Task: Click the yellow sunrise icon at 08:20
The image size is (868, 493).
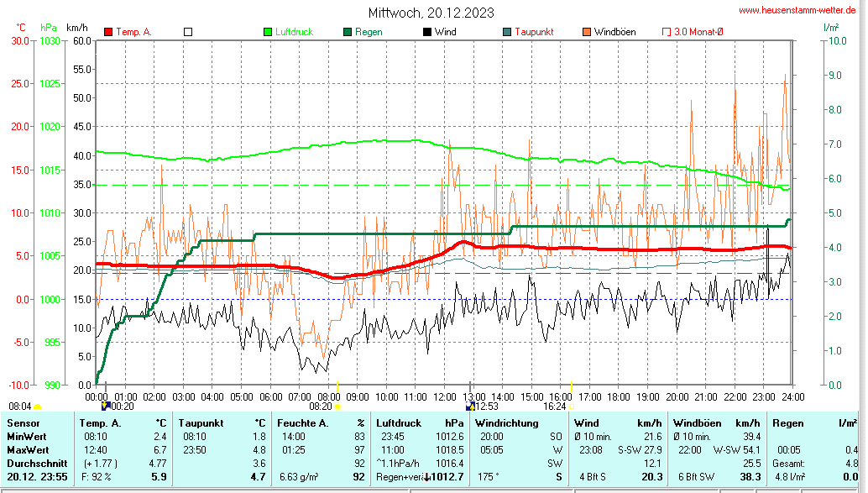Action: pyautogui.click(x=337, y=406)
